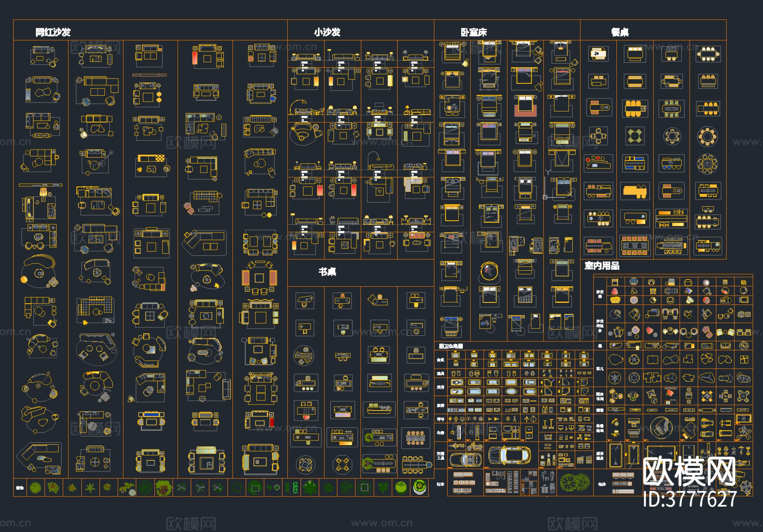763x532 pixels.
Task: Select the 厨卫&电器 table heading
Action: pos(451,346)
